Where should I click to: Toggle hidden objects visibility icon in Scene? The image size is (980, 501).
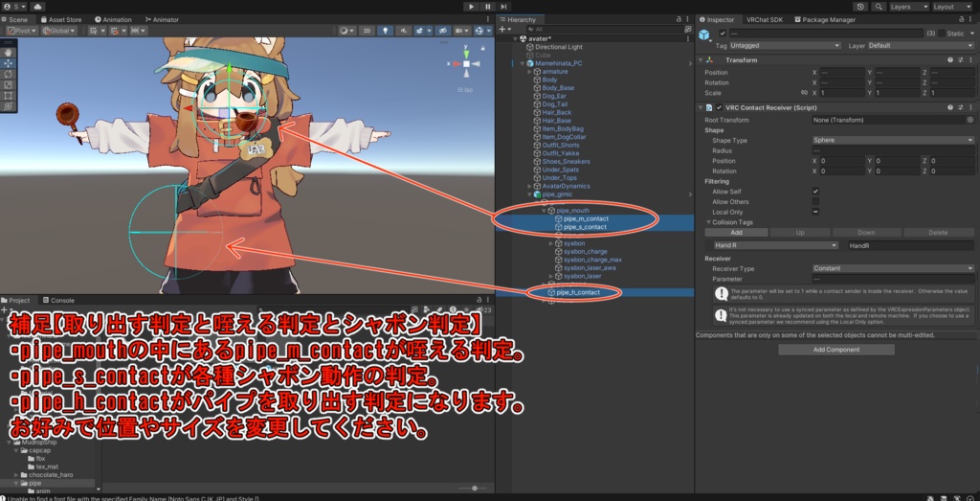click(x=442, y=31)
